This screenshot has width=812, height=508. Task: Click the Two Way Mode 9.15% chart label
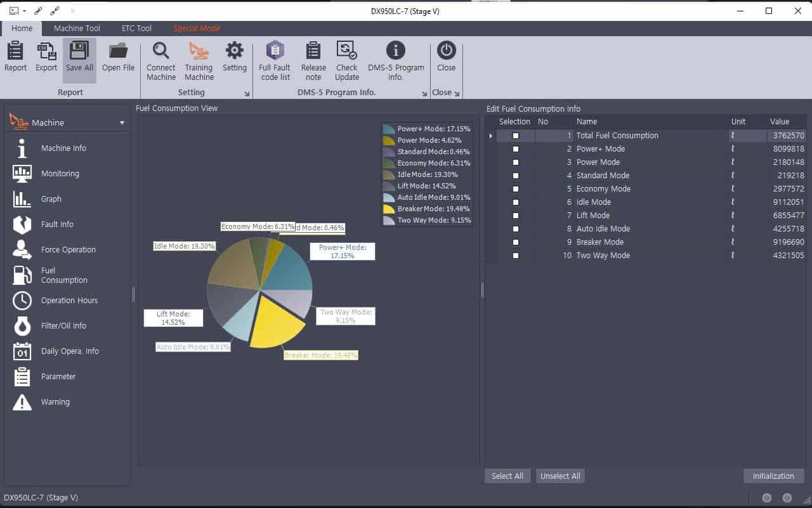pos(346,316)
